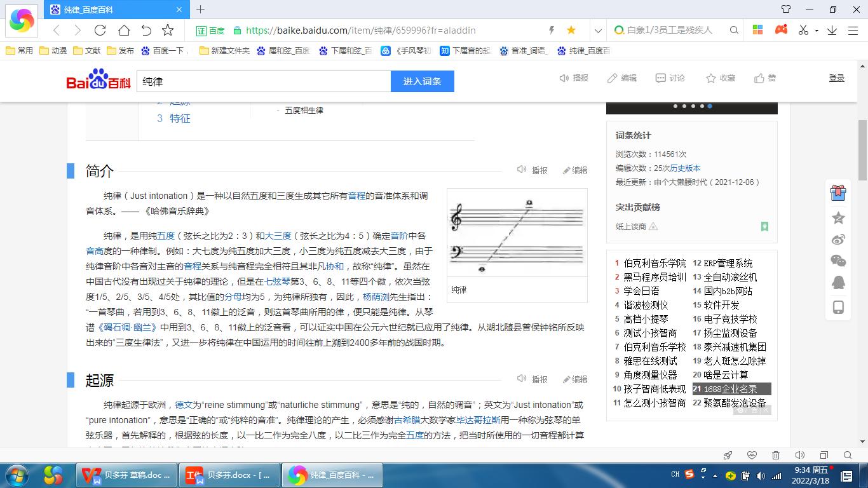This screenshot has height=488, width=868.
Task: Toggle the gold bookmark star in address bar
Action: [571, 30]
